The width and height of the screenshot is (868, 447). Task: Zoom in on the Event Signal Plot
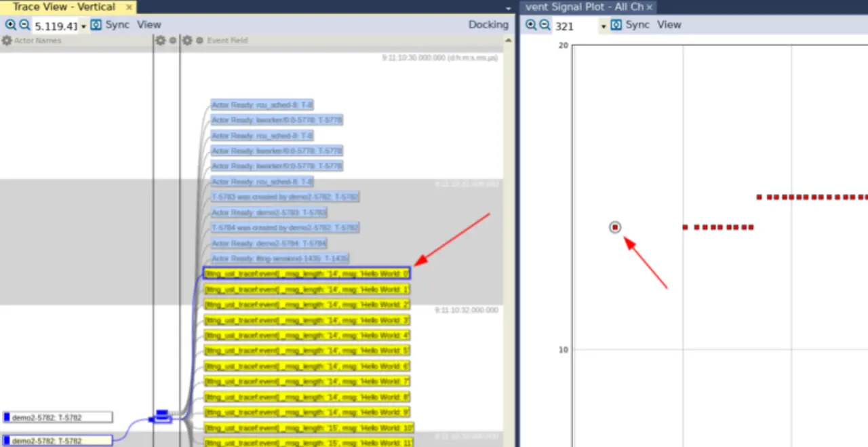pos(531,25)
